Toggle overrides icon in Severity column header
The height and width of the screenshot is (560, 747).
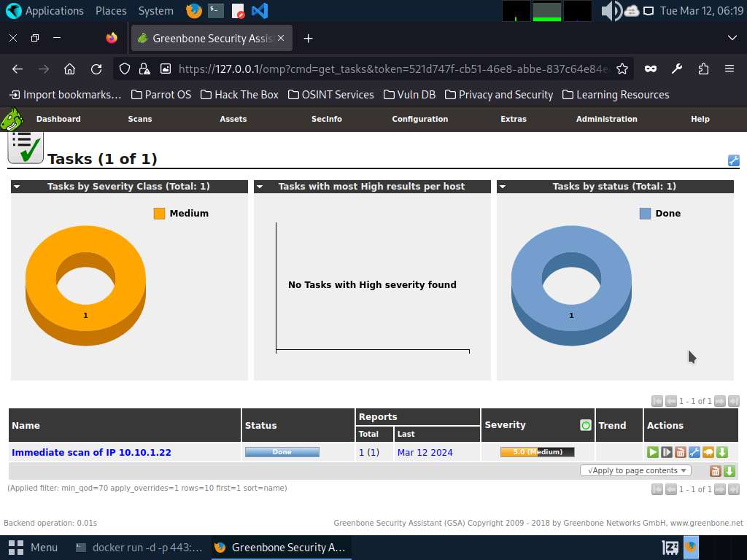point(585,425)
